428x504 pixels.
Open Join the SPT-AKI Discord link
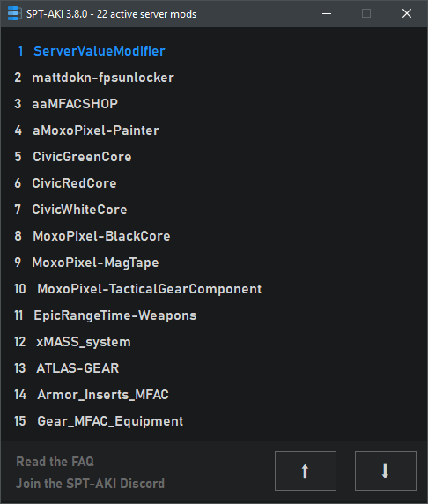[x=91, y=484]
